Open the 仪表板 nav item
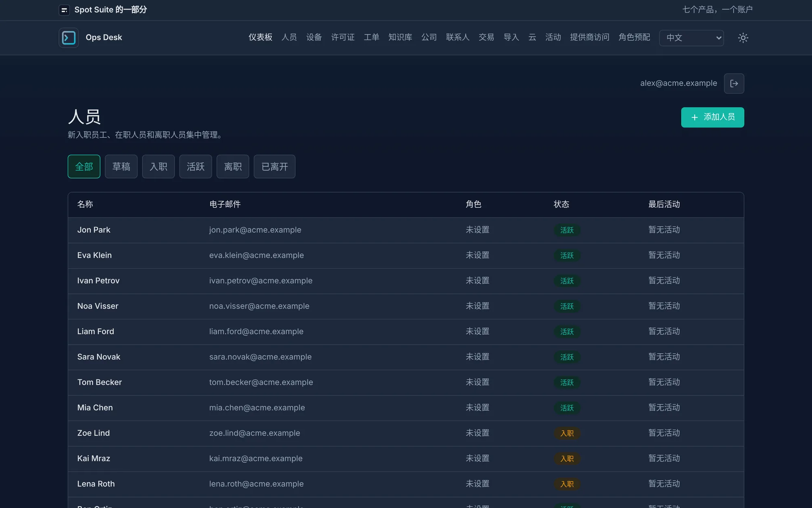The height and width of the screenshot is (508, 812). [261, 37]
